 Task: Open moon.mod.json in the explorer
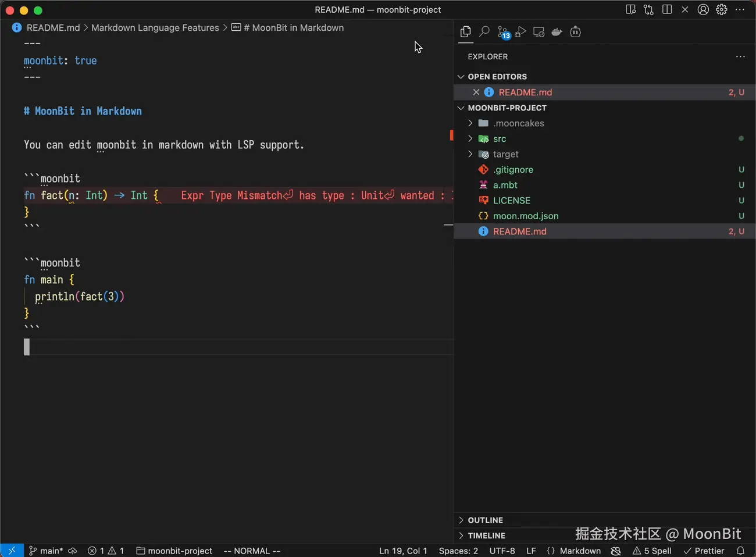click(525, 216)
